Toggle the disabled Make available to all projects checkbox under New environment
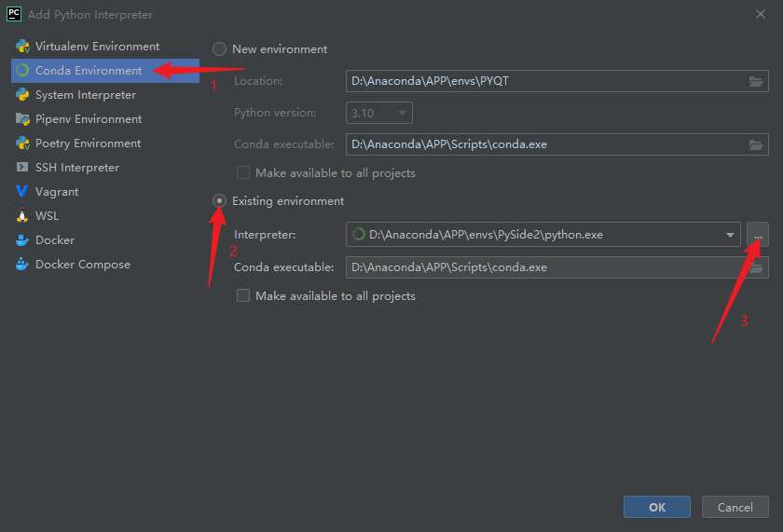 [x=243, y=172]
